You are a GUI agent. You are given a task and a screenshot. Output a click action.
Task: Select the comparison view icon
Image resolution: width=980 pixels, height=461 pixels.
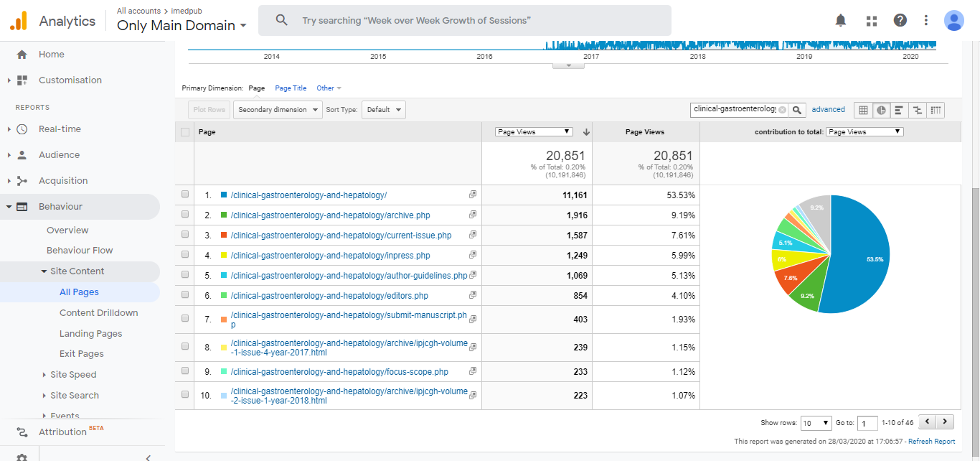(x=917, y=110)
